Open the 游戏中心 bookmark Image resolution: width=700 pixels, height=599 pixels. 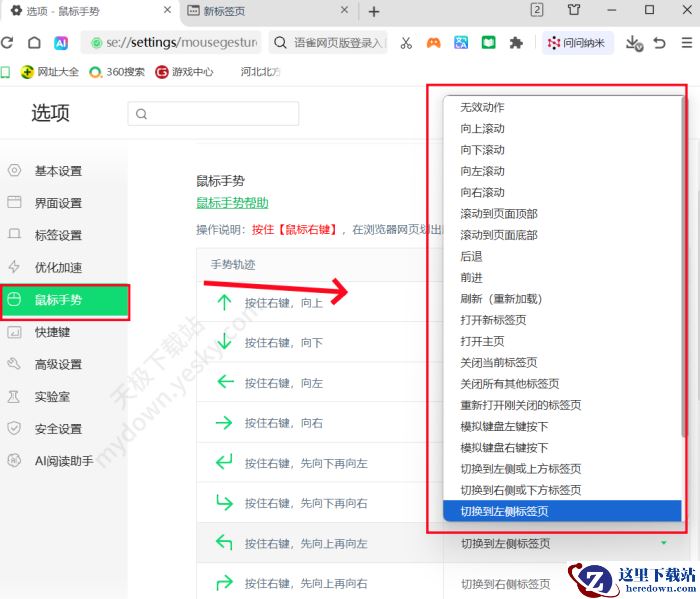(184, 72)
